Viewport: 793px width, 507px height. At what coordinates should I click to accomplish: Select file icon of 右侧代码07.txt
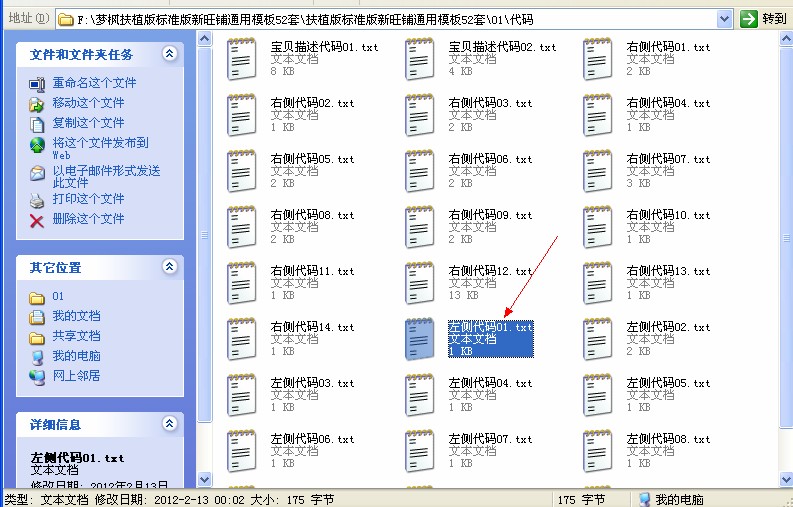pyautogui.click(x=597, y=171)
